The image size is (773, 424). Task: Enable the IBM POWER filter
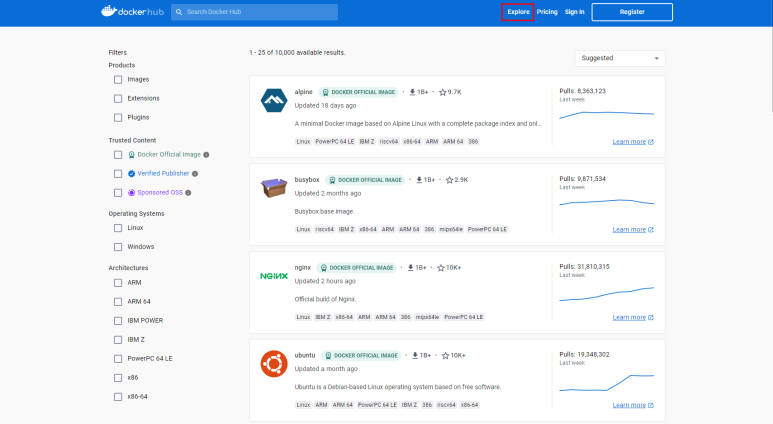118,320
